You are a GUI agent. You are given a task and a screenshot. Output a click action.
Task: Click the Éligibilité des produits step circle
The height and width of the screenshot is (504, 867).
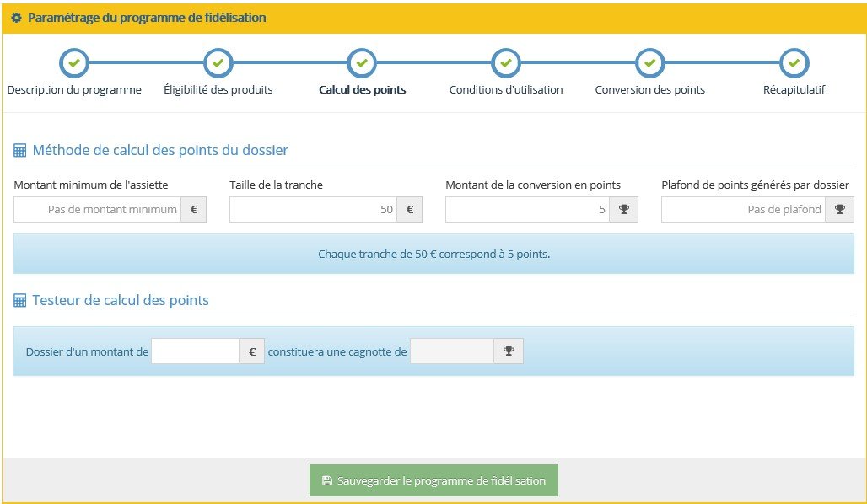tap(218, 63)
